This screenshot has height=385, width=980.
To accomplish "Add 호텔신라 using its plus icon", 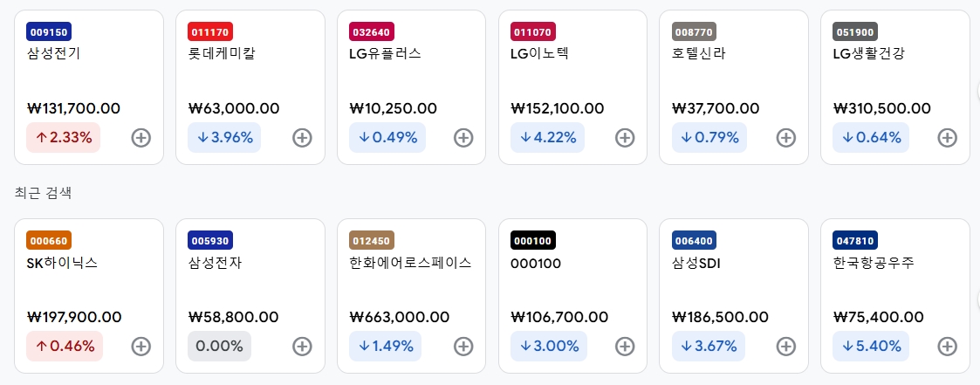I will tap(785, 138).
